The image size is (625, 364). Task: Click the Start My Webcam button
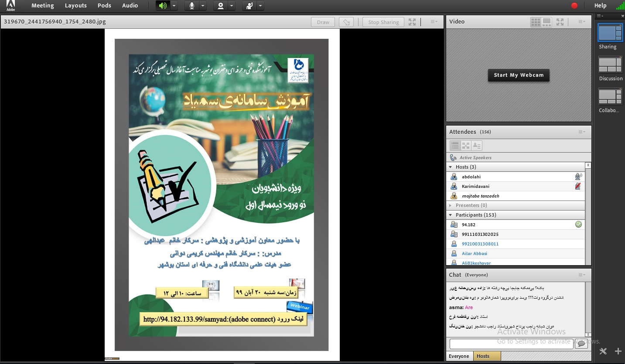coord(519,75)
